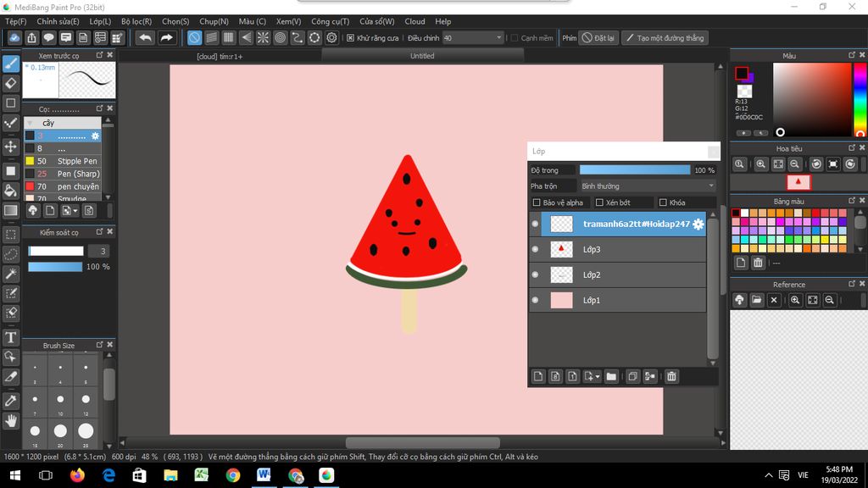Screen dimensions: 868x488
Task: Switch to the Untitled document tab
Action: [422, 56]
